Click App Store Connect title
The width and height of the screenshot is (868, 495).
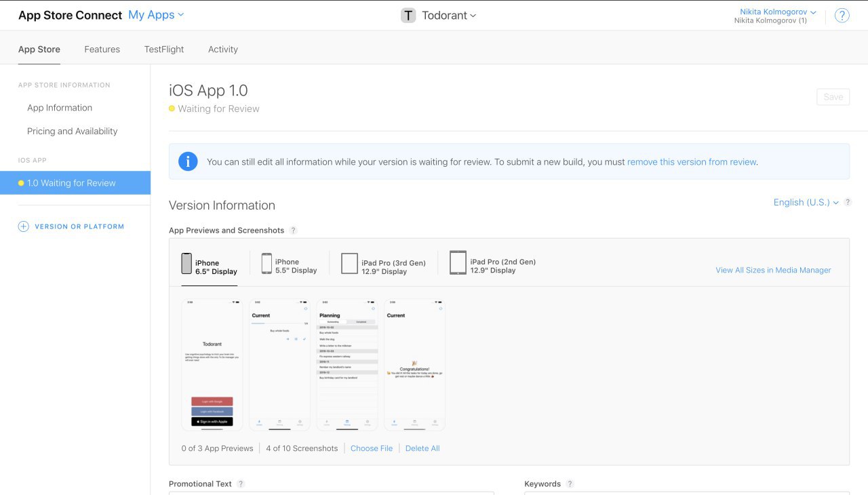(71, 15)
